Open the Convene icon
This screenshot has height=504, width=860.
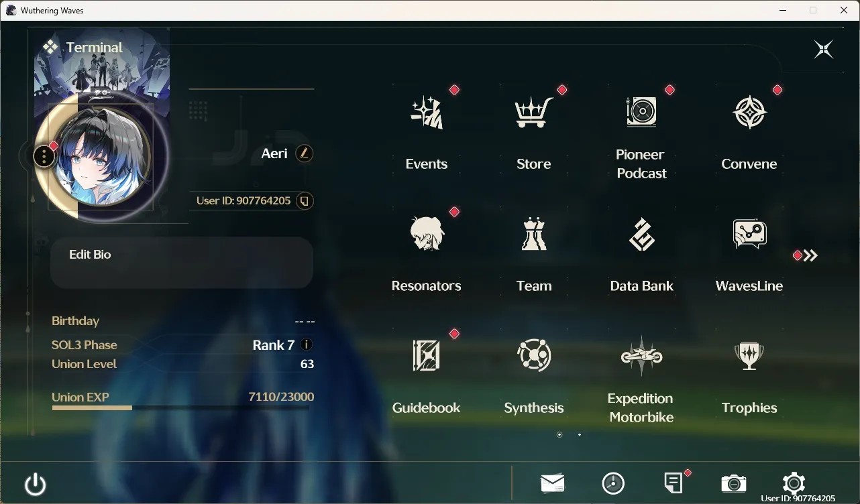coord(749,112)
